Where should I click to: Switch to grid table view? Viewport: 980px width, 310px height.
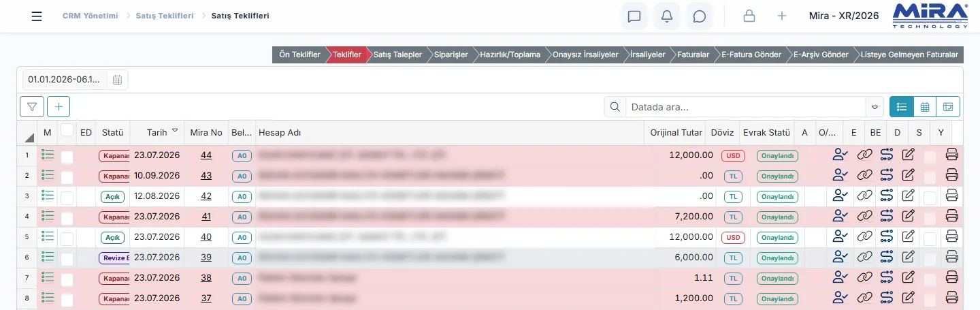[x=925, y=106]
